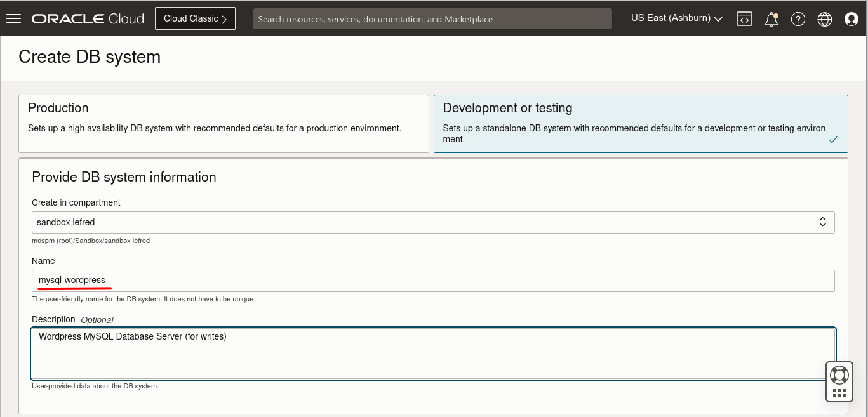868x417 pixels.
Task: Click the sandbox-lefred compartment stepper arrows
Action: click(x=822, y=222)
